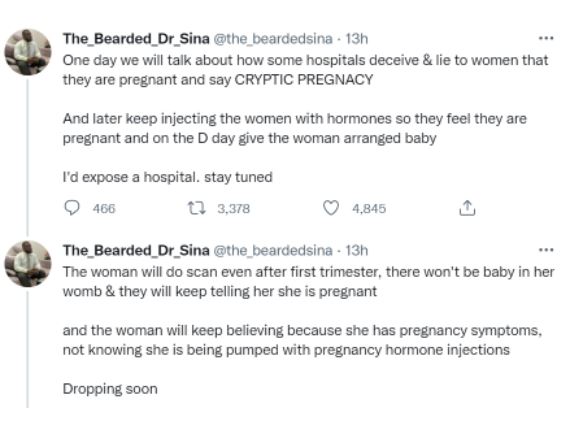The height and width of the screenshot is (427, 570).
Task: Open profile picture on second tweet
Action: click(x=28, y=264)
